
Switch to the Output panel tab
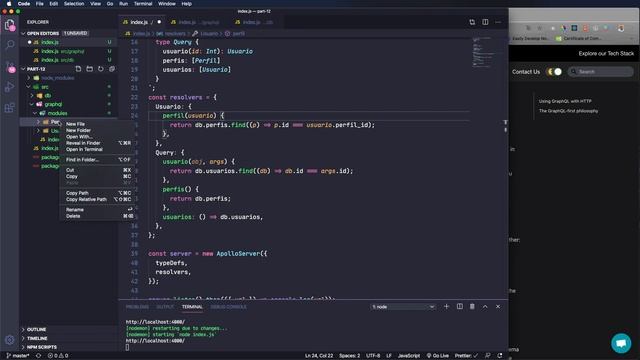[165, 307]
